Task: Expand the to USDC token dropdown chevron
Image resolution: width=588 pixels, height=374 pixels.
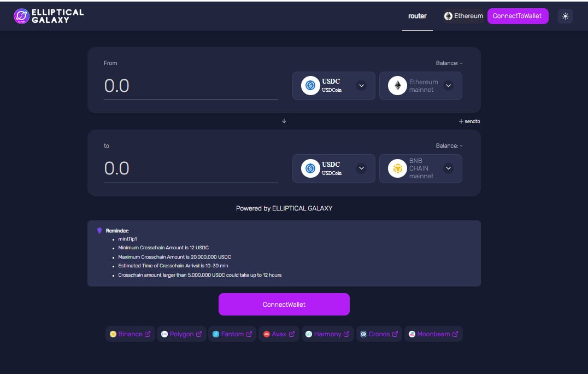Action: pos(362,168)
